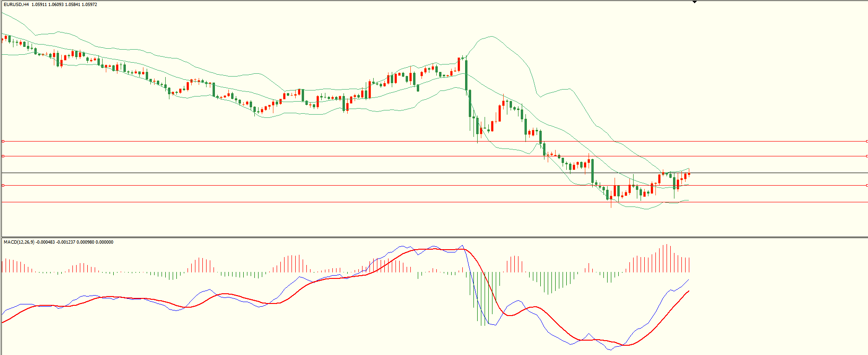Image resolution: width=868 pixels, height=355 pixels.
Task: Click the EURUSD,H4 chart title label
Action: (16, 5)
